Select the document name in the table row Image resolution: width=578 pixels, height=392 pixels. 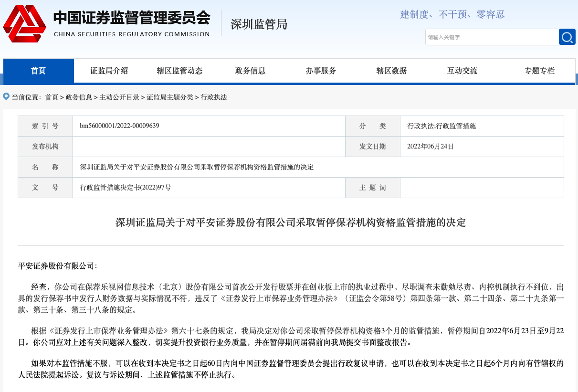coord(197,167)
